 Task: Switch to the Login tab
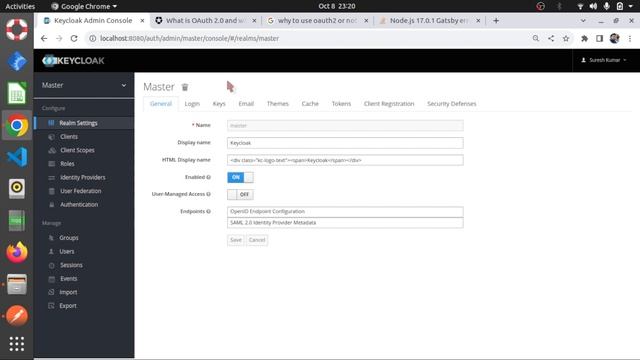[x=192, y=104]
